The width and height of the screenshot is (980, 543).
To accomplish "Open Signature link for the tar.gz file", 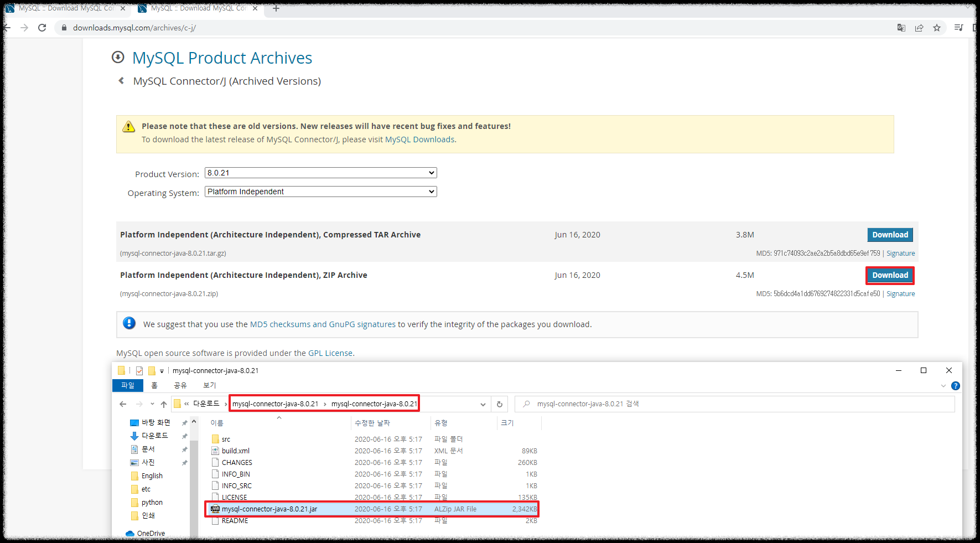I will (x=900, y=254).
